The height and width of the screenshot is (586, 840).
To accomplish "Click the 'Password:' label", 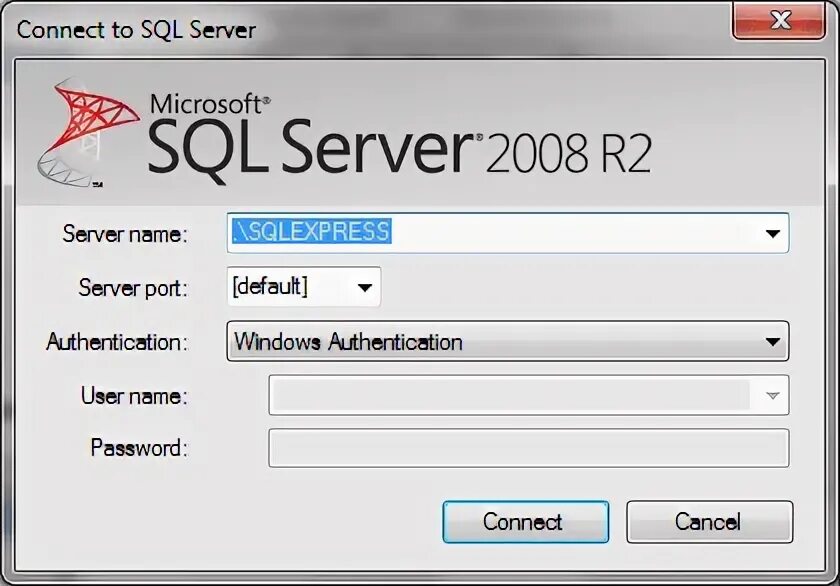I will (x=139, y=448).
